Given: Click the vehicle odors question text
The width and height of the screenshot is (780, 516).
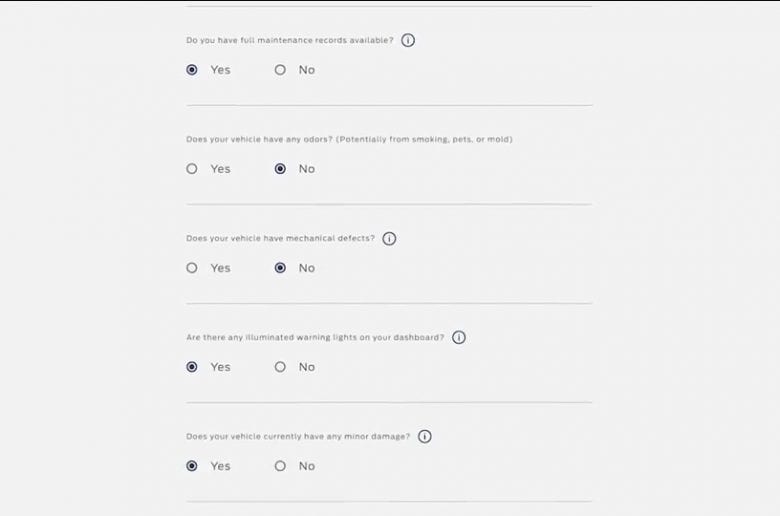Looking at the screenshot, I should [349, 139].
